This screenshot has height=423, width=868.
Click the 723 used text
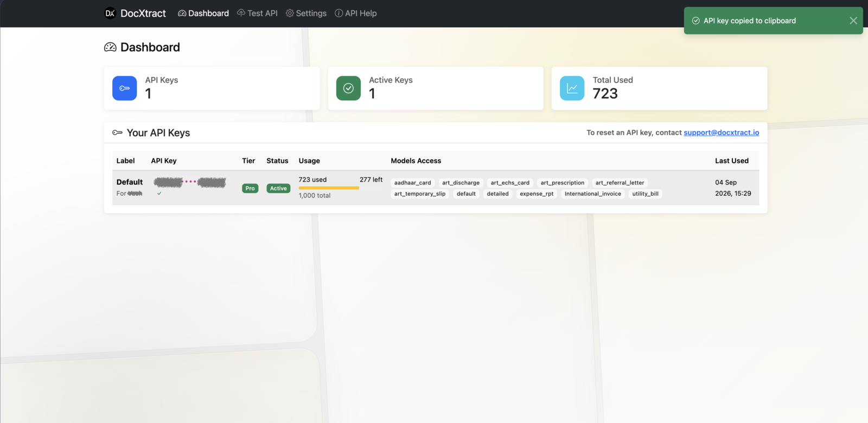[x=312, y=180]
